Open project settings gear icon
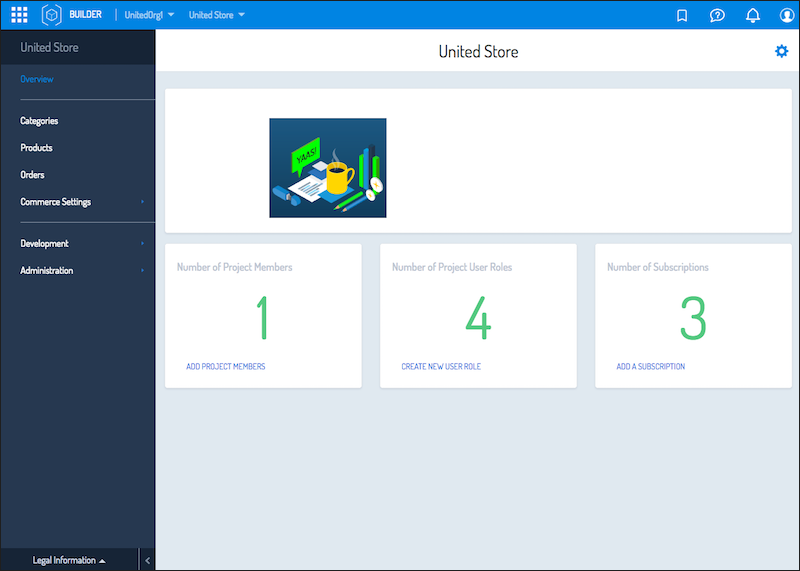The image size is (800, 571). [x=781, y=51]
